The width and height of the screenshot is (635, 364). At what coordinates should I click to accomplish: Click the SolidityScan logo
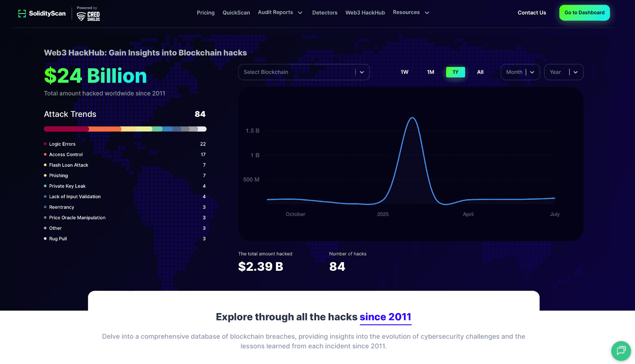pos(42,13)
